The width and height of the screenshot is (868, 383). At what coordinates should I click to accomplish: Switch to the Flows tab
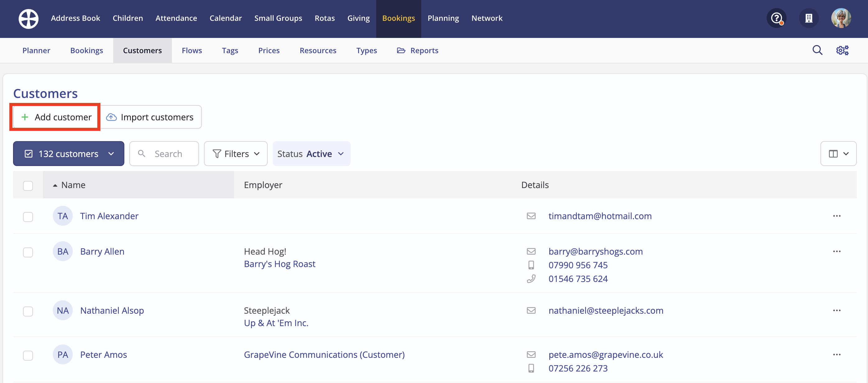(192, 51)
